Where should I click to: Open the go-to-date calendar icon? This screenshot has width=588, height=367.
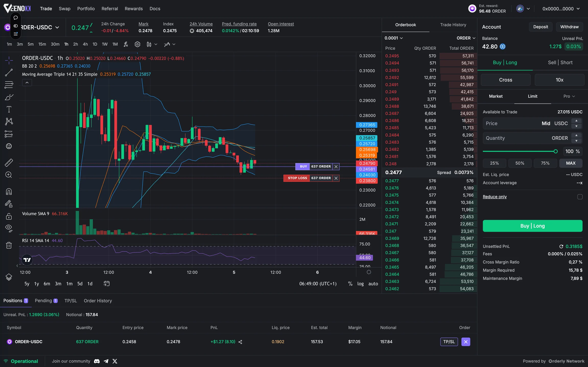point(107,283)
